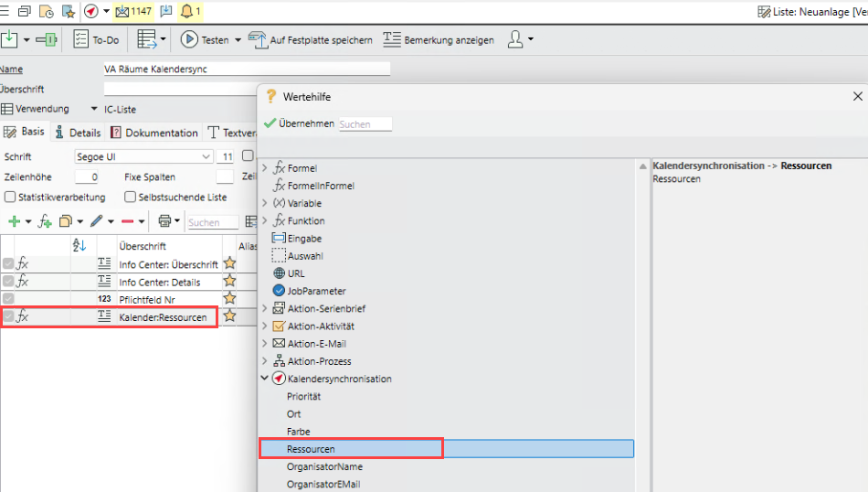Enable the Statistikverarbeitung checkbox
This screenshot has height=492, width=868.
coord(10,197)
